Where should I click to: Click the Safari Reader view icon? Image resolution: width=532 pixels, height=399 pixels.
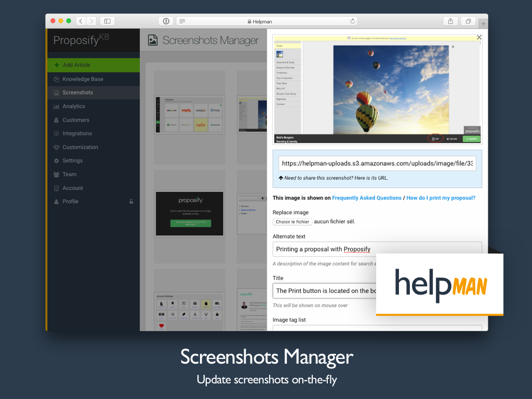click(182, 21)
